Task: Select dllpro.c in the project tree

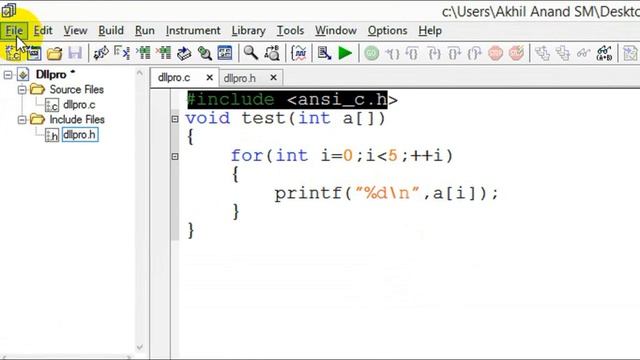Action: 79,105
